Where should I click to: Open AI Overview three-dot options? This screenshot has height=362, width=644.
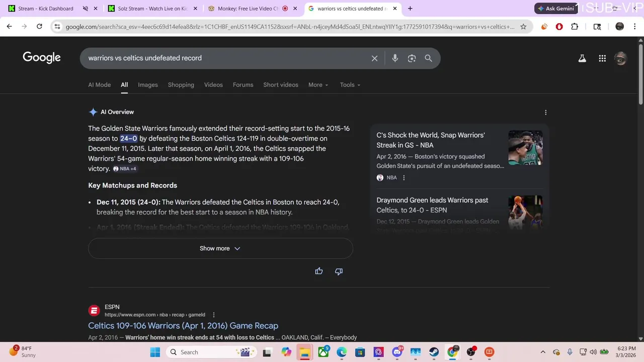pos(545,113)
